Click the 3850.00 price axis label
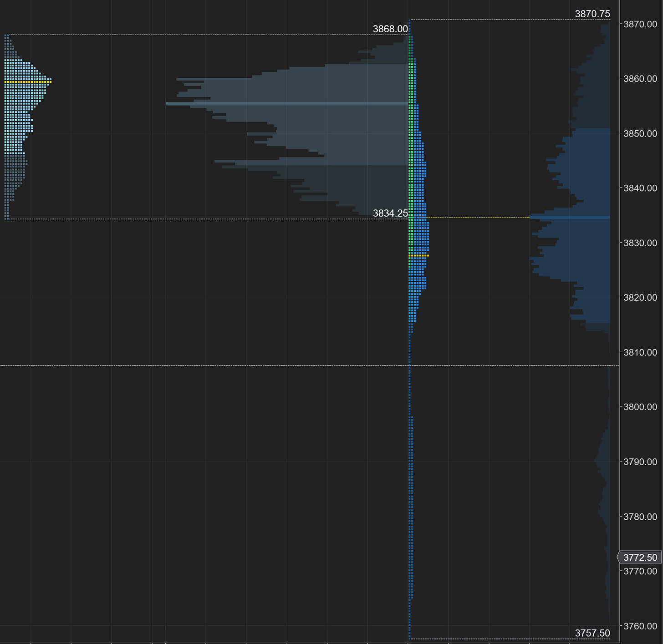This screenshot has width=663, height=644. [640, 134]
